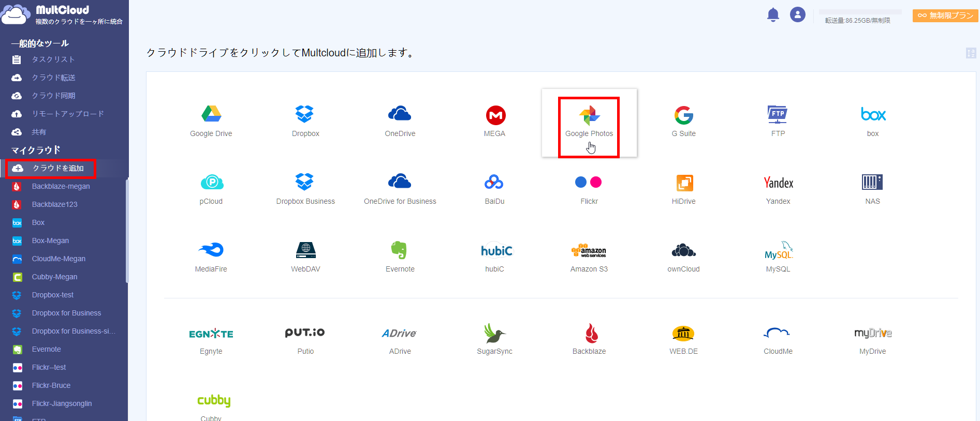This screenshot has height=421, width=980.
Task: Toggle the layout view icon at top right
Action: (971, 53)
